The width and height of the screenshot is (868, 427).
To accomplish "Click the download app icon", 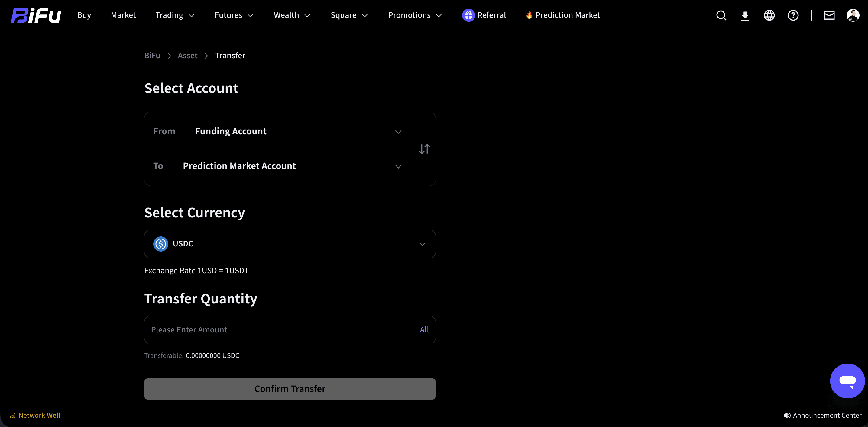I will coord(745,15).
